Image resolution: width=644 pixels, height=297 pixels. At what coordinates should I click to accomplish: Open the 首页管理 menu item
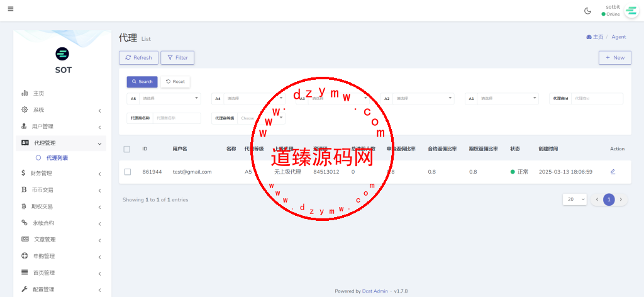(61, 272)
